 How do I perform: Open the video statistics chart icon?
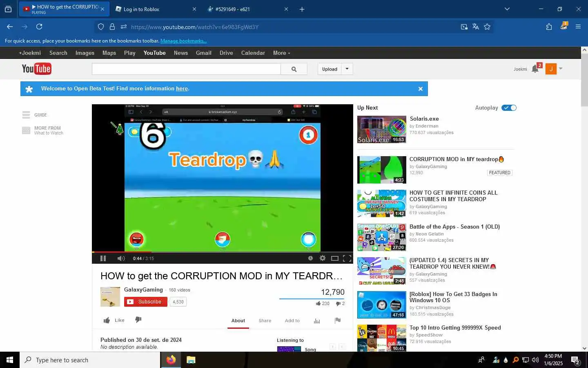317,321
